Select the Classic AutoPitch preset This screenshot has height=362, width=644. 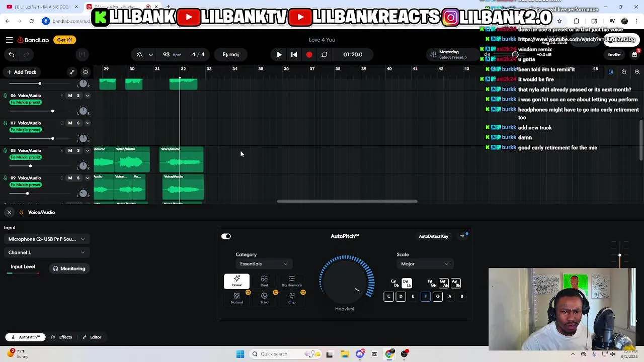236,282
